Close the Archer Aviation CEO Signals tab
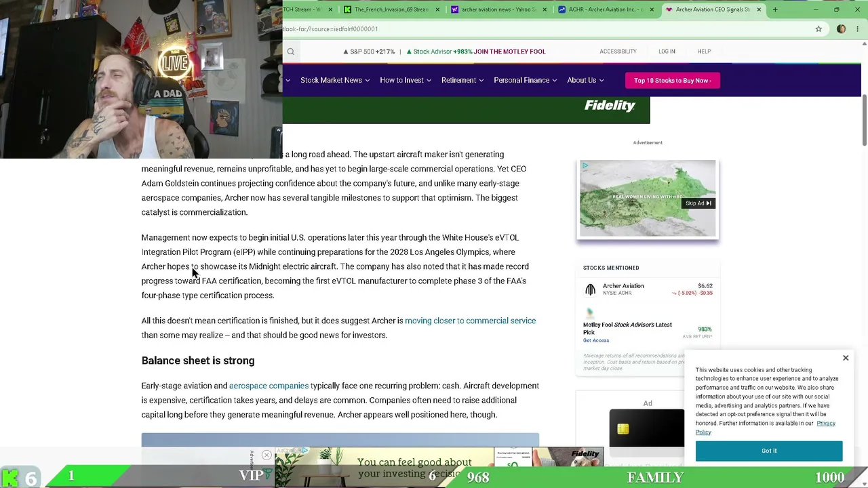 (759, 9)
